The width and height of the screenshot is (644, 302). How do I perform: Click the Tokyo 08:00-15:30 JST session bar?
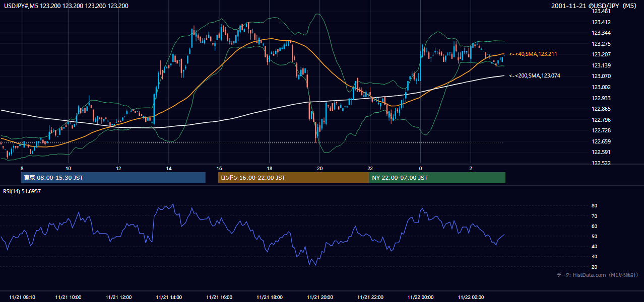click(x=113, y=178)
